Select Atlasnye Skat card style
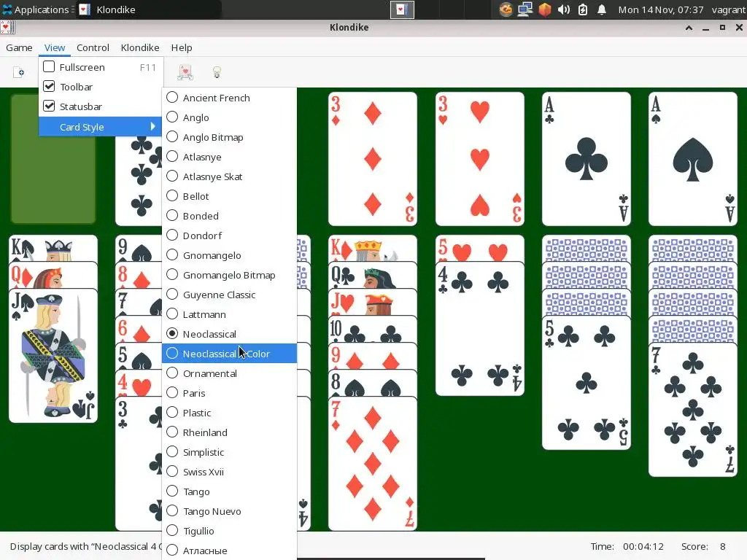This screenshot has width=747, height=560. 229,176
